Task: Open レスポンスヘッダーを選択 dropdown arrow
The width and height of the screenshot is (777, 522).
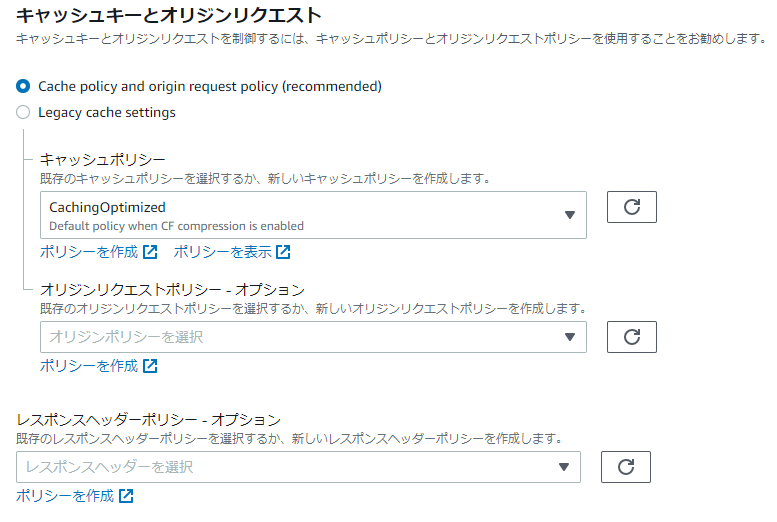Action: coord(564,467)
